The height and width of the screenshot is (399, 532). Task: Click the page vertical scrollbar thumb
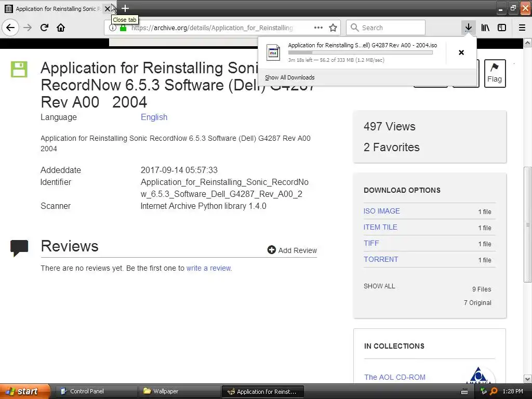(528, 224)
